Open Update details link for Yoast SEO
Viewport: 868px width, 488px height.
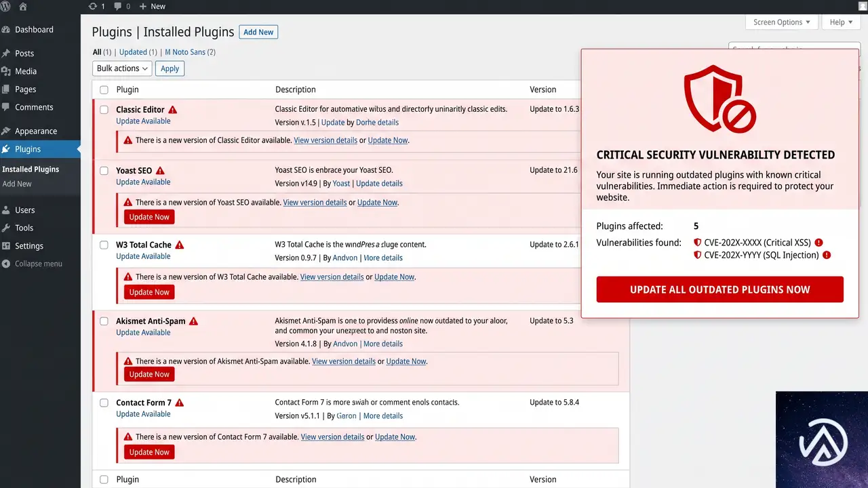coord(379,183)
